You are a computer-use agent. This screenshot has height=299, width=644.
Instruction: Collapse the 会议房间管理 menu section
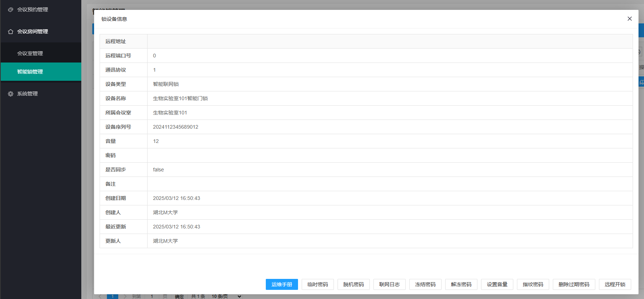[x=33, y=31]
